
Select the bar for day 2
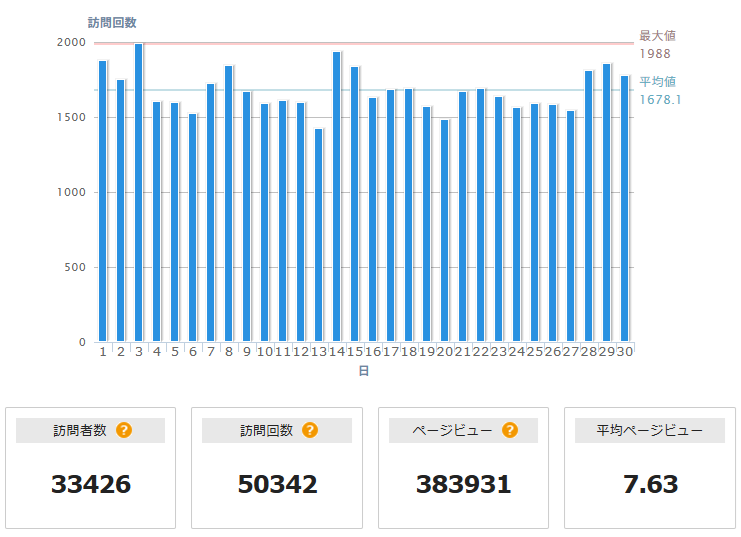(x=121, y=210)
